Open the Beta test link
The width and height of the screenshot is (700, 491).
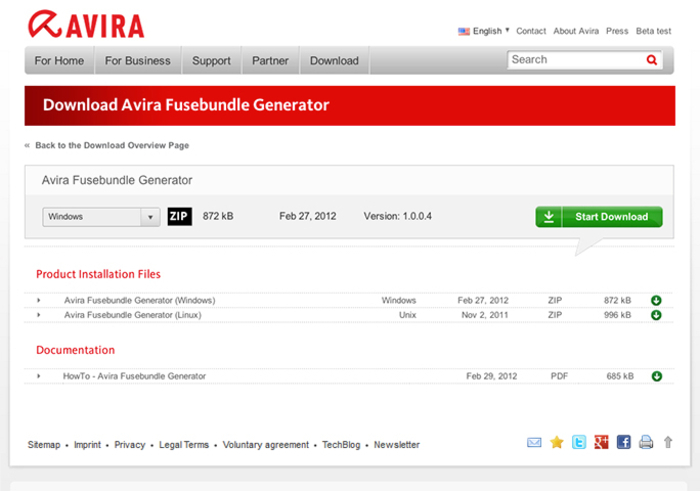[x=654, y=31]
